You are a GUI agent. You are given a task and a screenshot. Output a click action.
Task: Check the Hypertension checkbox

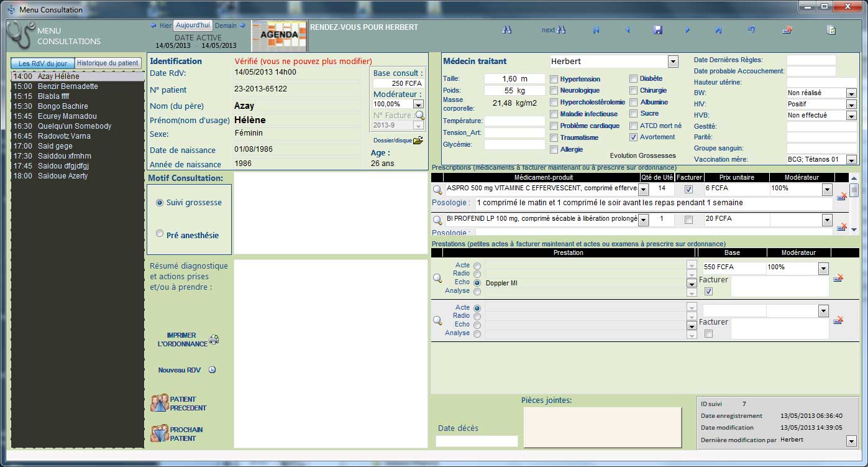coord(554,80)
